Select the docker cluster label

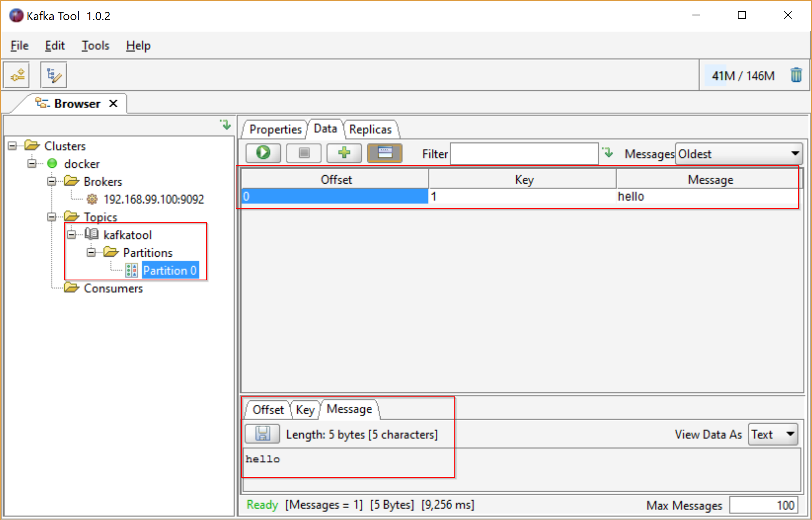click(82, 164)
